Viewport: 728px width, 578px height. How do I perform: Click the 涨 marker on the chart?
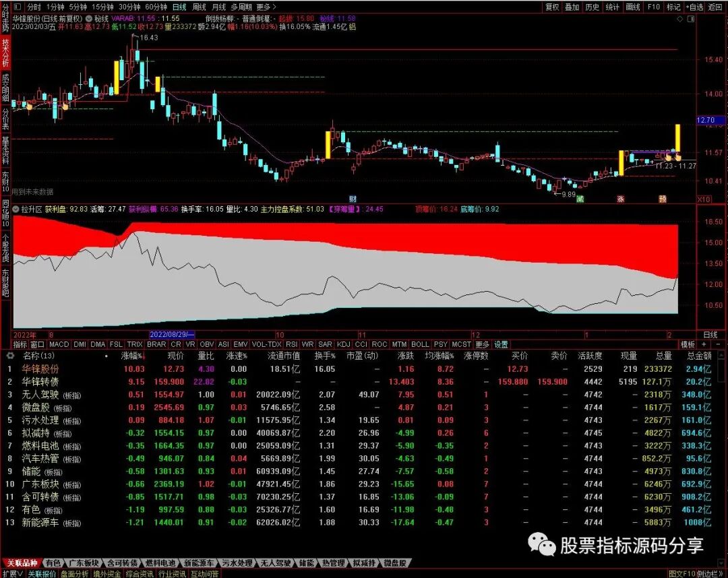click(621, 199)
